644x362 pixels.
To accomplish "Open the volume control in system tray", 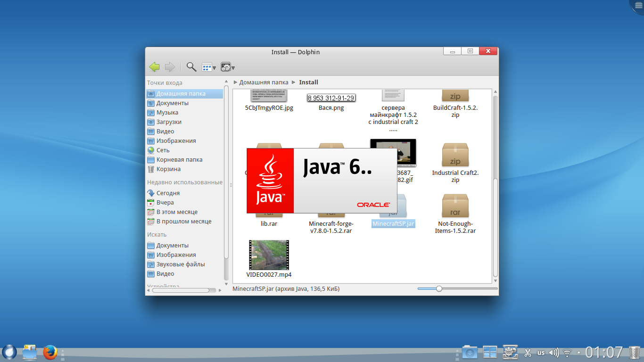I will (x=554, y=353).
